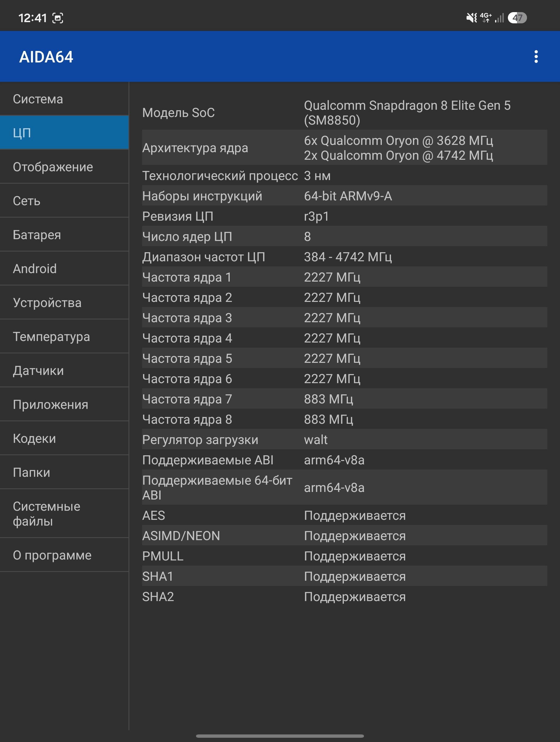
Task: Tap the Ревизия ЦП label
Action: [x=178, y=216]
